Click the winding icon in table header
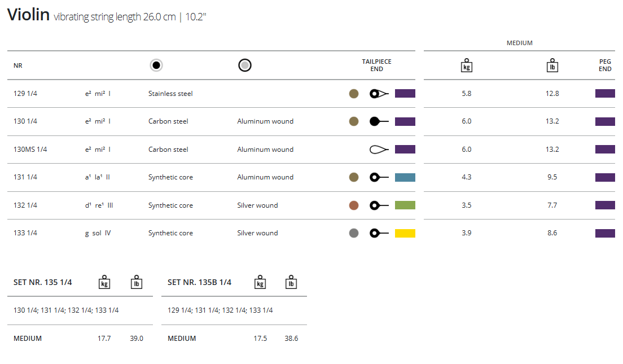623x364 pixels. [244, 65]
